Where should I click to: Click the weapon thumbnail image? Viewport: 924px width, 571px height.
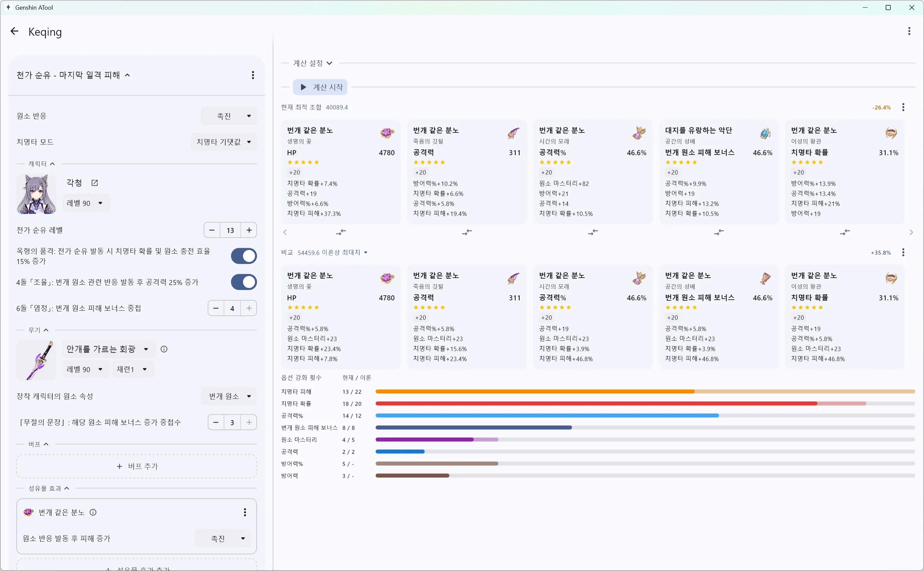36,360
